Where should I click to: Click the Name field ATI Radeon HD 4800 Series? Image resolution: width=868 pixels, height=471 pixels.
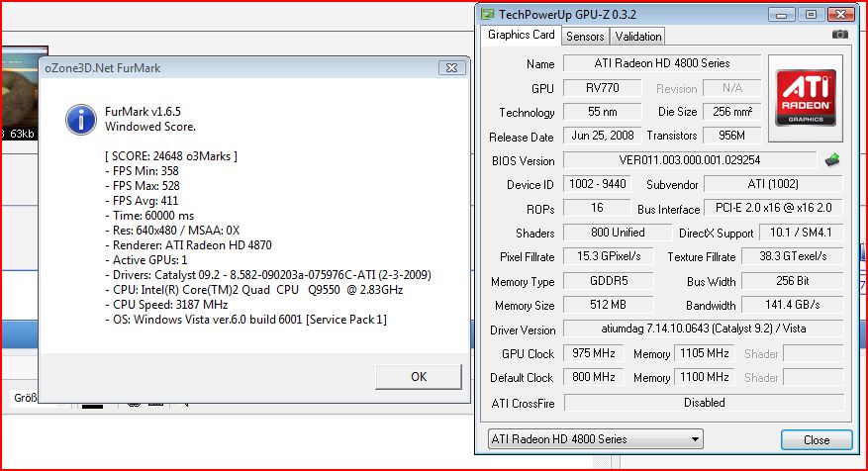pyautogui.click(x=662, y=63)
